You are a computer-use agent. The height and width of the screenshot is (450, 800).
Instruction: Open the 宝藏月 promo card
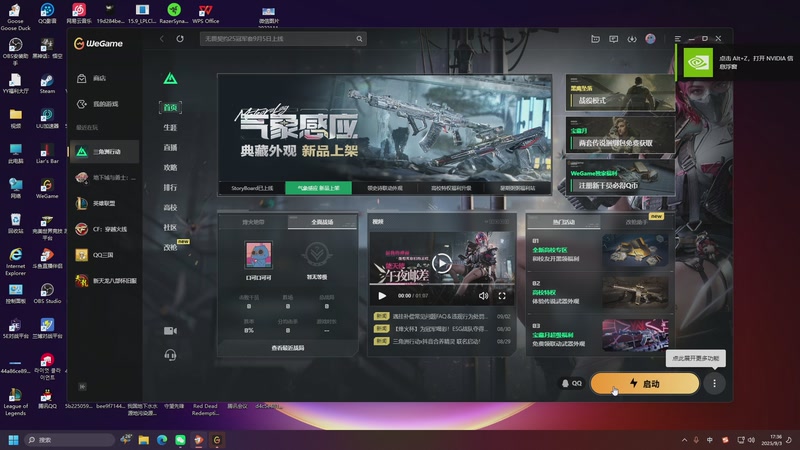click(620, 135)
